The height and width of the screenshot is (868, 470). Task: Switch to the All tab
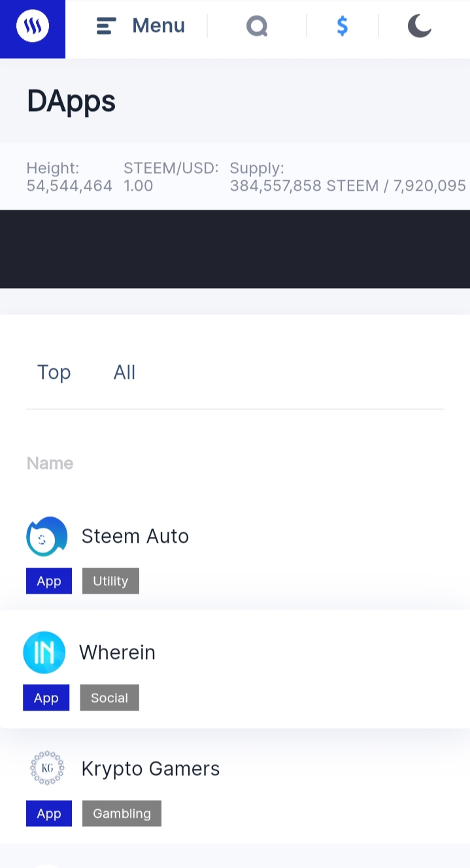tap(124, 372)
